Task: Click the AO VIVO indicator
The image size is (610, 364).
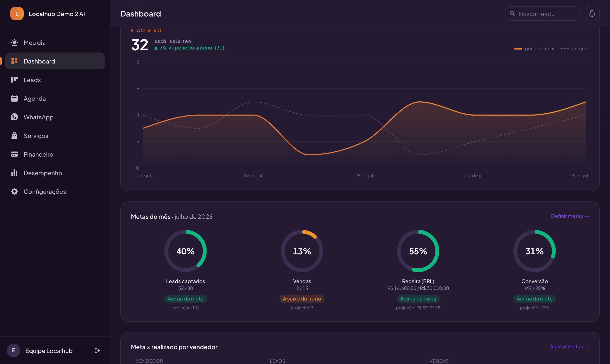Action: pos(146,30)
